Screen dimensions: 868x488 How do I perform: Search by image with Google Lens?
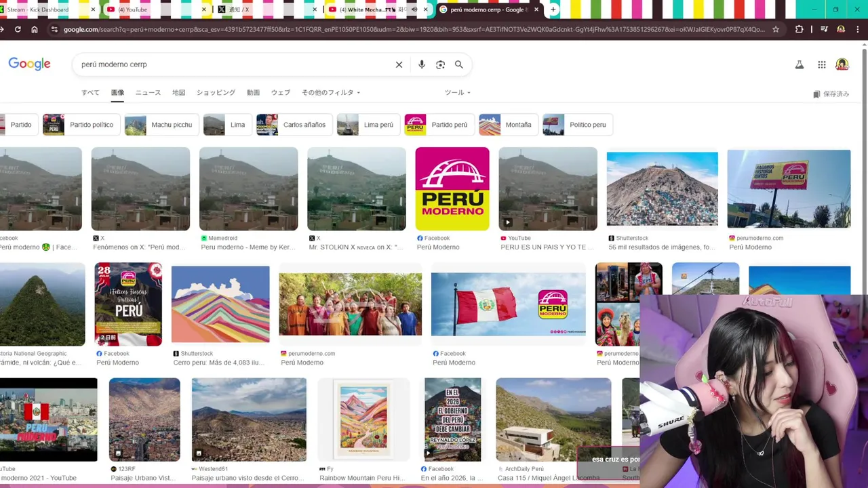click(x=440, y=64)
